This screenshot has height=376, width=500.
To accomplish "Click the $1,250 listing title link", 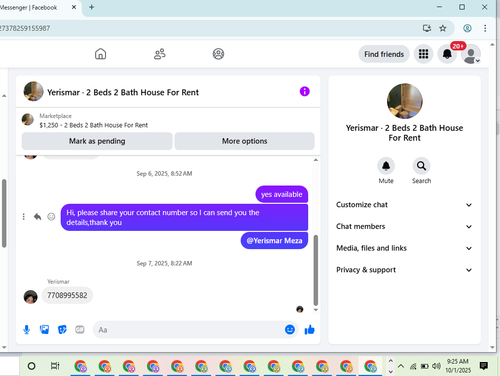I will (x=93, y=125).
